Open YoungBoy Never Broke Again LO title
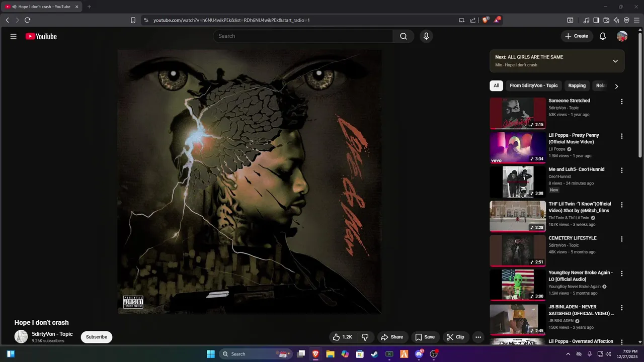Viewport: 644px width, 362px height. [x=581, y=276]
